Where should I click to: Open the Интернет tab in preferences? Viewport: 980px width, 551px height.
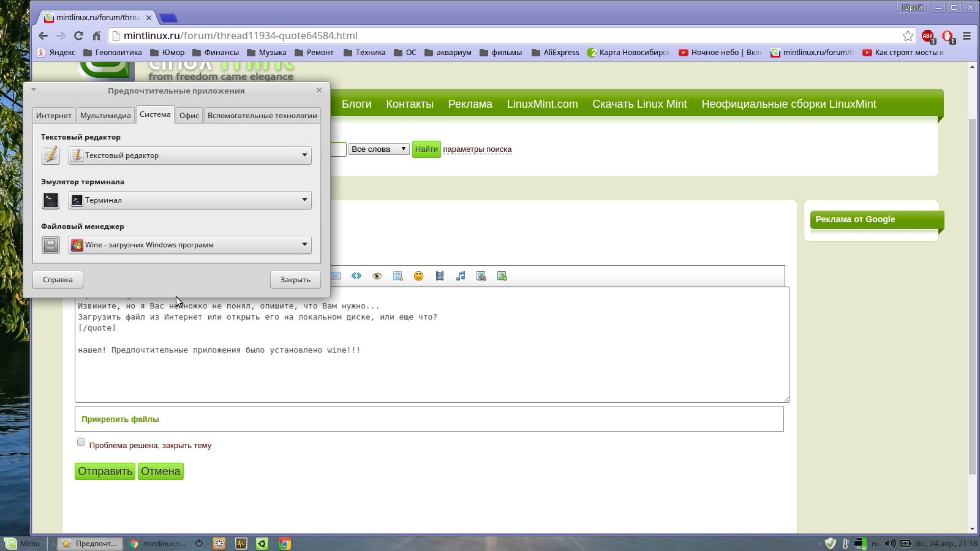pos(54,116)
